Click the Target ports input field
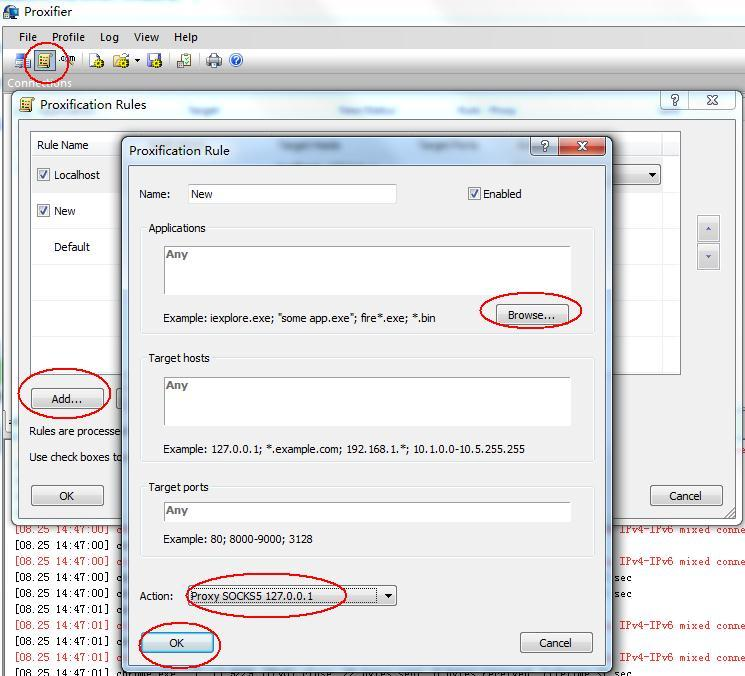Viewport: 745px width, 676px height. [367, 512]
